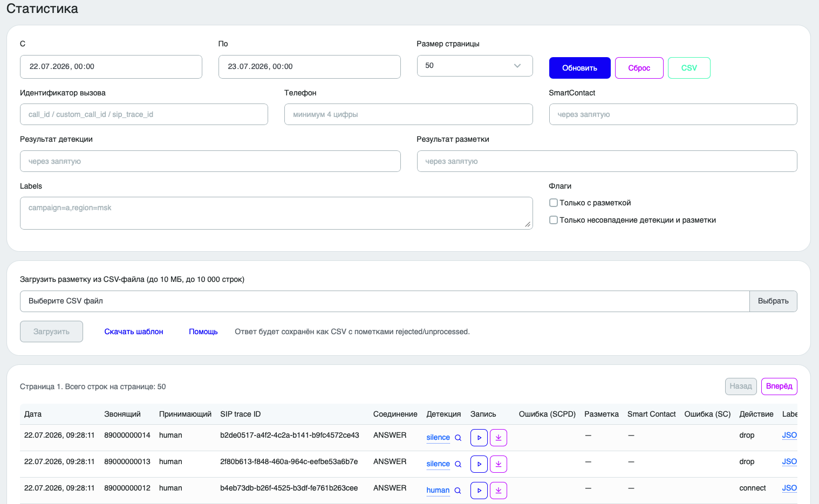Toggle 'Только несовпадение детекции и разметки' checkbox
819x504 pixels.
pos(554,220)
